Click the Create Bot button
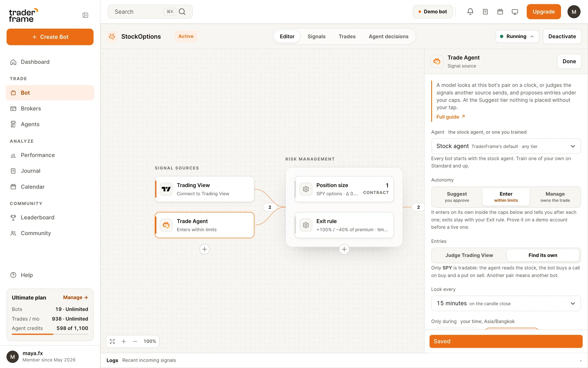The height and width of the screenshot is (368, 588). click(50, 37)
